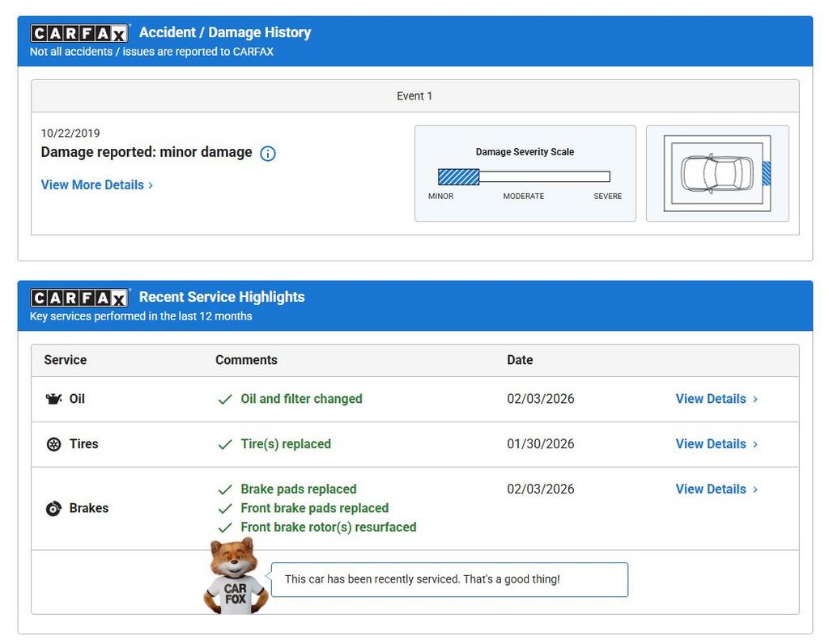The width and height of the screenshot is (829, 644).
Task: Click checkmark beside Front brake rotor(s) resurfaced
Action: click(x=225, y=527)
